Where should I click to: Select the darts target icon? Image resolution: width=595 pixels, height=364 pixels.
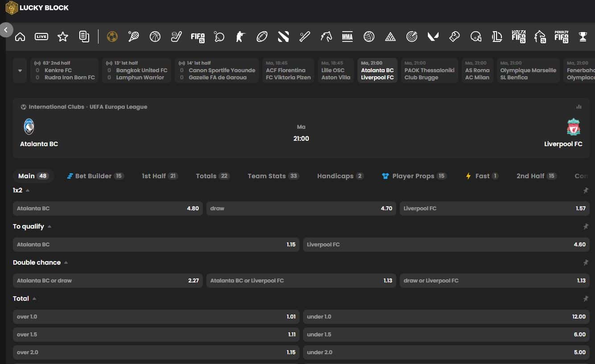coord(412,37)
